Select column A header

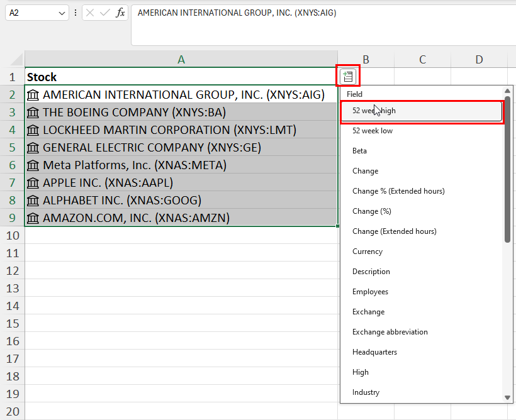(181, 60)
